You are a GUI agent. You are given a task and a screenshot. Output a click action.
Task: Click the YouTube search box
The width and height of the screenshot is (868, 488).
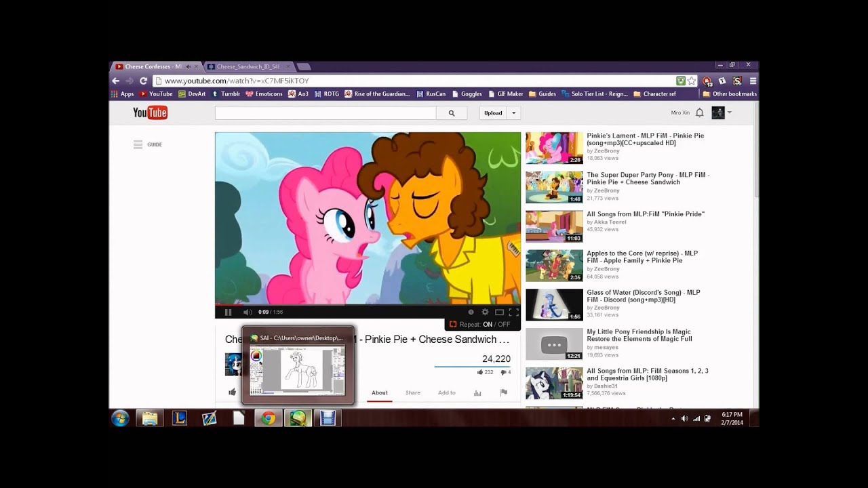coord(325,113)
